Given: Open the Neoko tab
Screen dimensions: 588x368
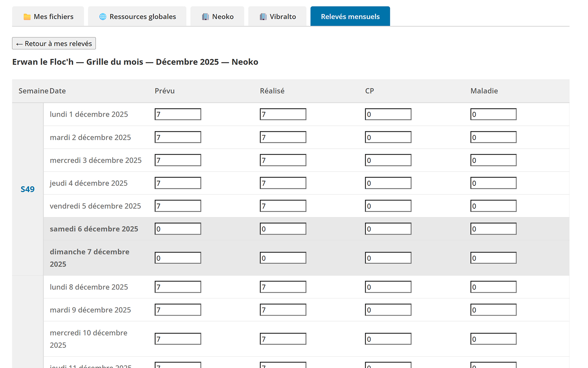Looking at the screenshot, I should tap(217, 16).
